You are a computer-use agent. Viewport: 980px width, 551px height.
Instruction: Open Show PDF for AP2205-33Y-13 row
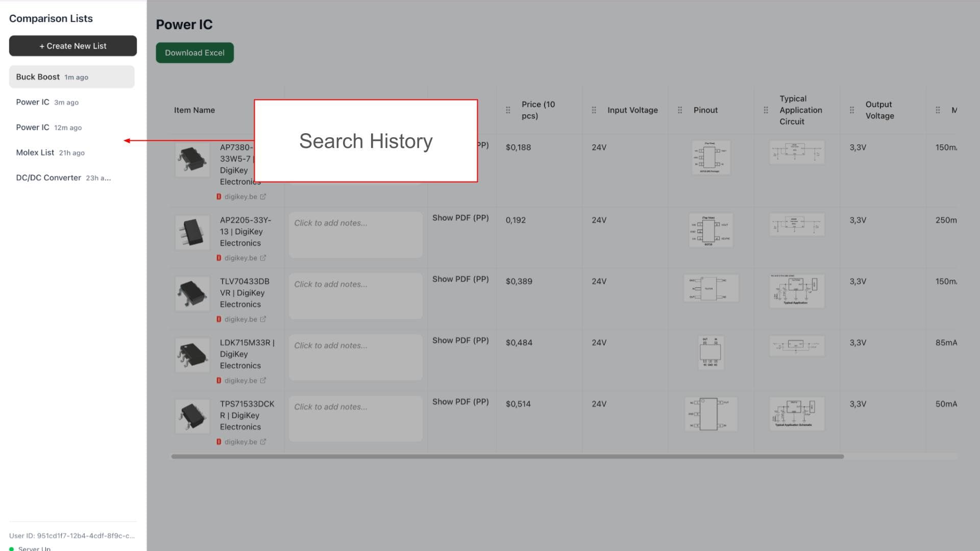[460, 218]
